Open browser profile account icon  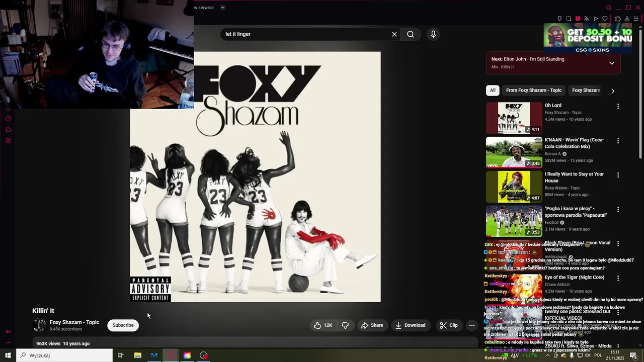click(627, 19)
